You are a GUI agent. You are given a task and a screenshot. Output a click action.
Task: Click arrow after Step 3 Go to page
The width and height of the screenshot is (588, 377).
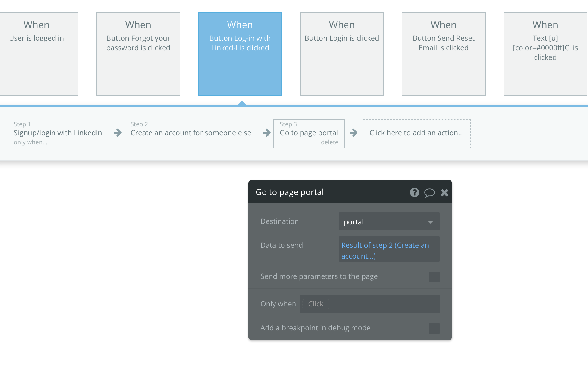[354, 133]
